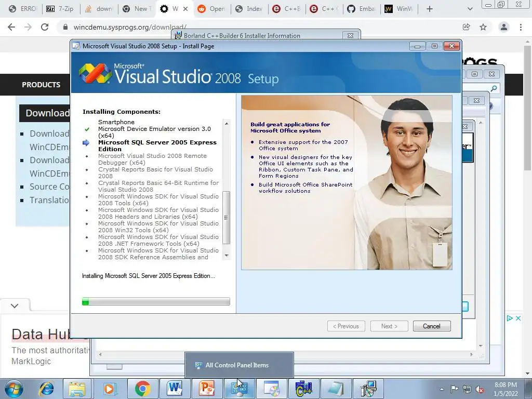532x399 pixels.
Task: Open the Chrome three-dot menu
Action: [521, 27]
